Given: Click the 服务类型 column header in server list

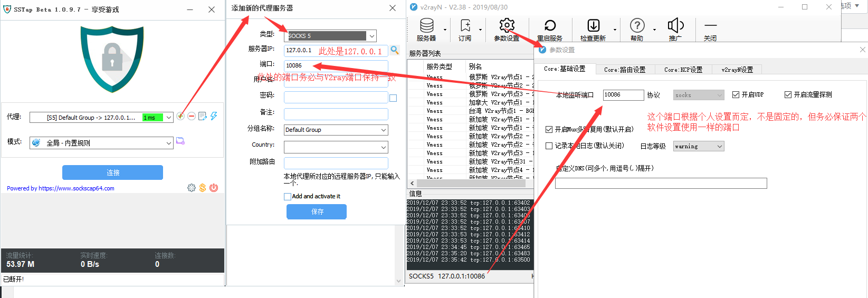Looking at the screenshot, I should click(x=439, y=66).
